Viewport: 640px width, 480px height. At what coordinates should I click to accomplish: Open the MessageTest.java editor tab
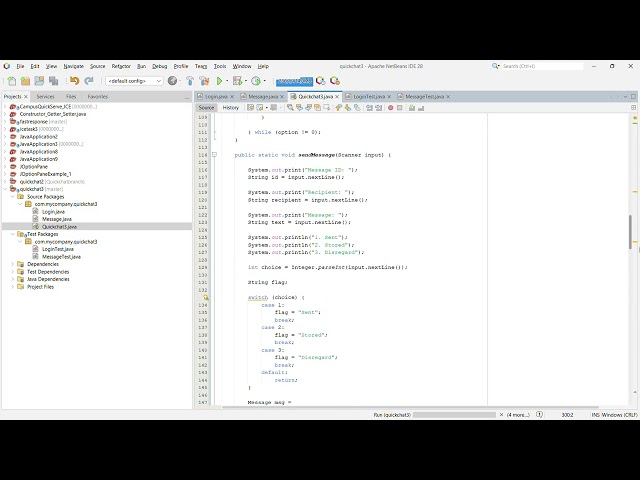424,97
